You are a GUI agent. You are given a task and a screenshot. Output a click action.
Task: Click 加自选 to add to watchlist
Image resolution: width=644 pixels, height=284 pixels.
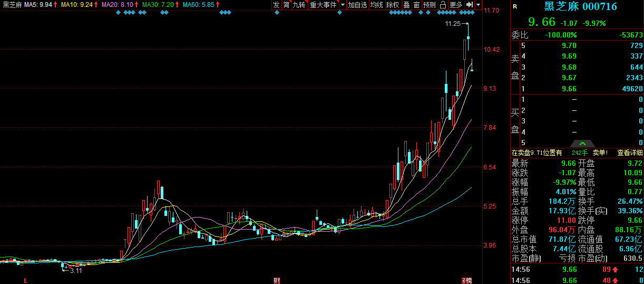click(357, 5)
